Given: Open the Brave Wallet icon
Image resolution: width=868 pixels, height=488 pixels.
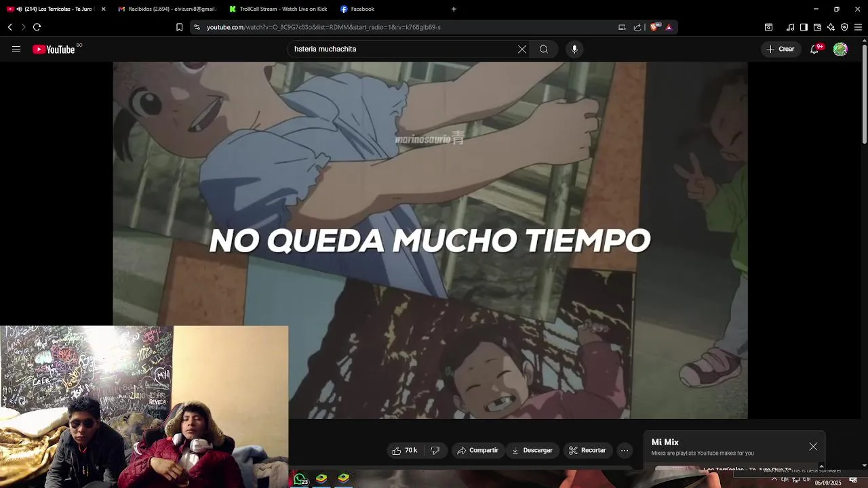Looking at the screenshot, I should 817,27.
